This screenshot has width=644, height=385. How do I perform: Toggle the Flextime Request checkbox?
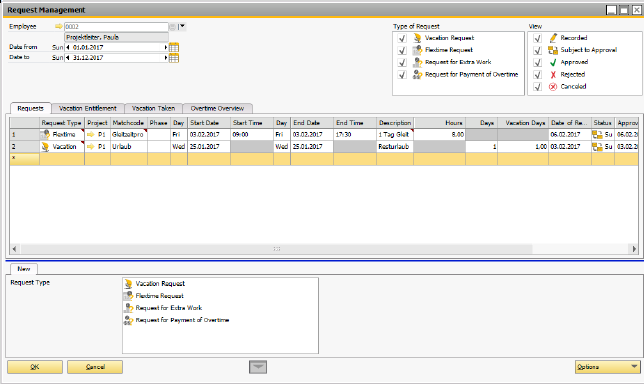pyautogui.click(x=402, y=50)
